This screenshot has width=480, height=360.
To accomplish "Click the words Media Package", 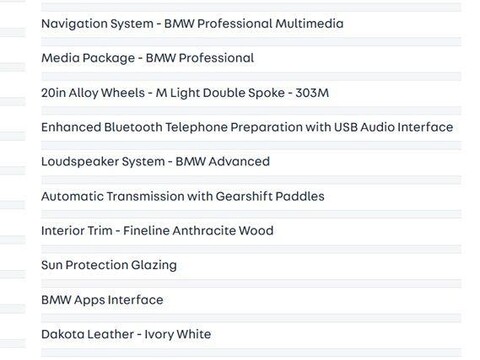I will [x=88, y=58].
